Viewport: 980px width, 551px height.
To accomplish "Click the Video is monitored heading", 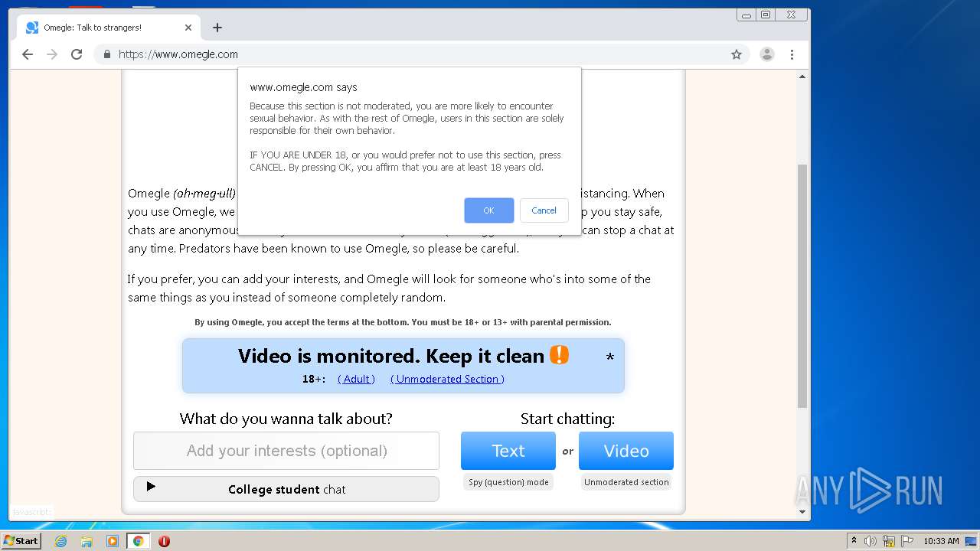I will click(x=391, y=356).
